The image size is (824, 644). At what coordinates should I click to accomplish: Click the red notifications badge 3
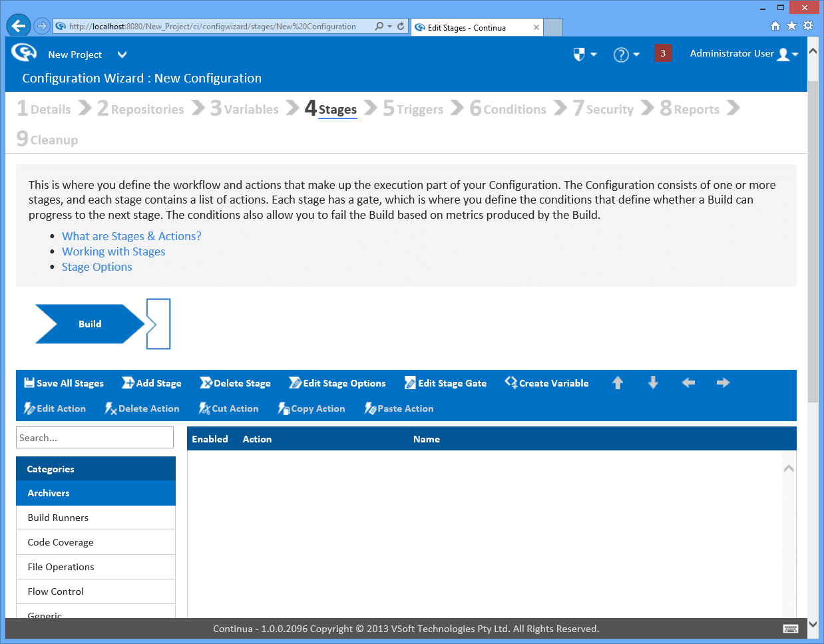(663, 53)
